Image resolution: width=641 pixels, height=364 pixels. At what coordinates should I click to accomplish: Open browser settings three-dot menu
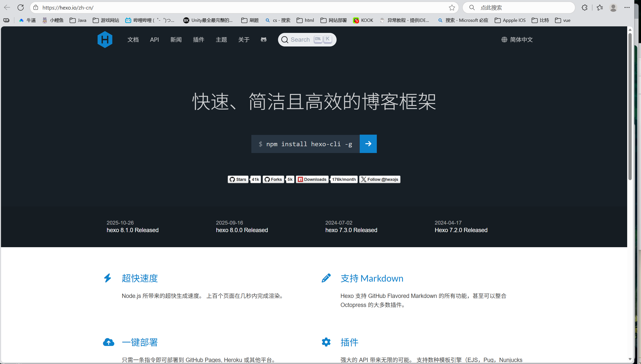627,8
